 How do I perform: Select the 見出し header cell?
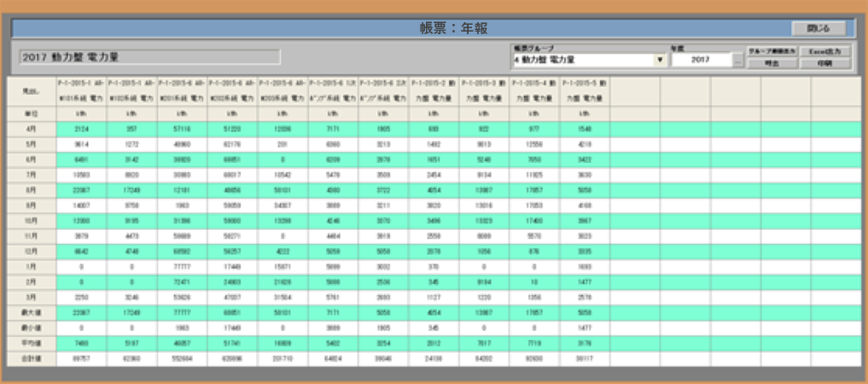(x=31, y=91)
